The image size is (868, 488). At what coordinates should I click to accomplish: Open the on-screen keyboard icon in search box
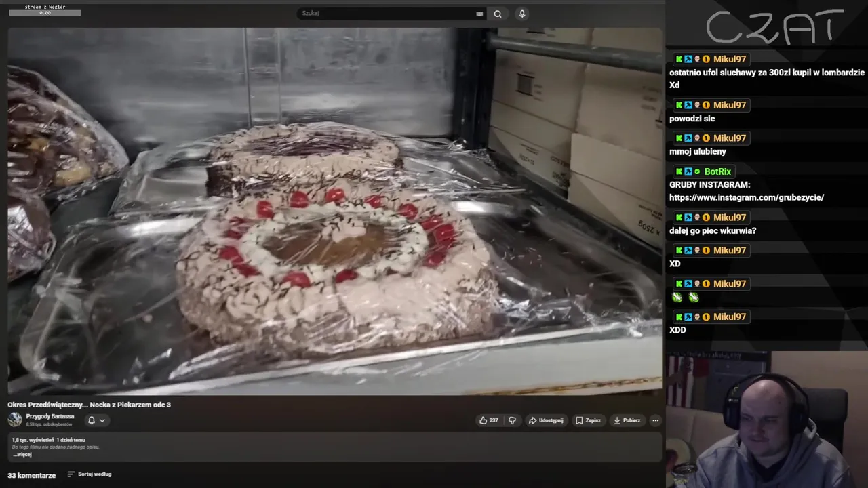click(x=479, y=14)
